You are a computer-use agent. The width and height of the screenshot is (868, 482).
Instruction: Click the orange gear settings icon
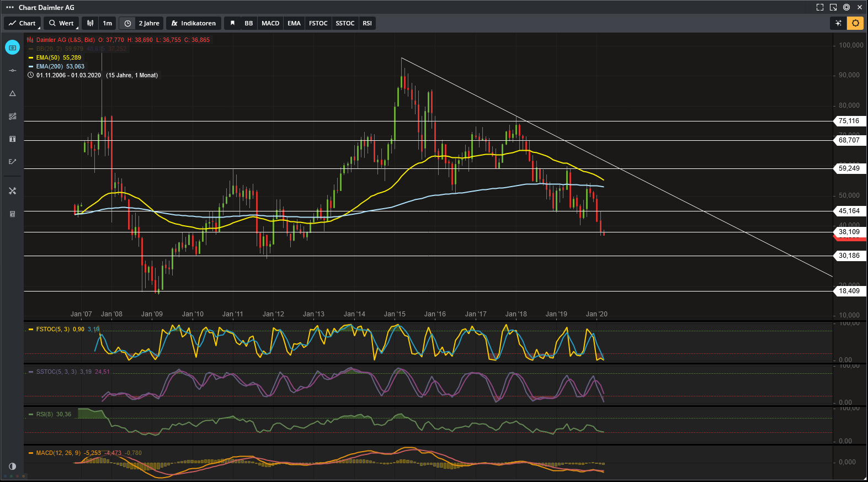(x=855, y=23)
